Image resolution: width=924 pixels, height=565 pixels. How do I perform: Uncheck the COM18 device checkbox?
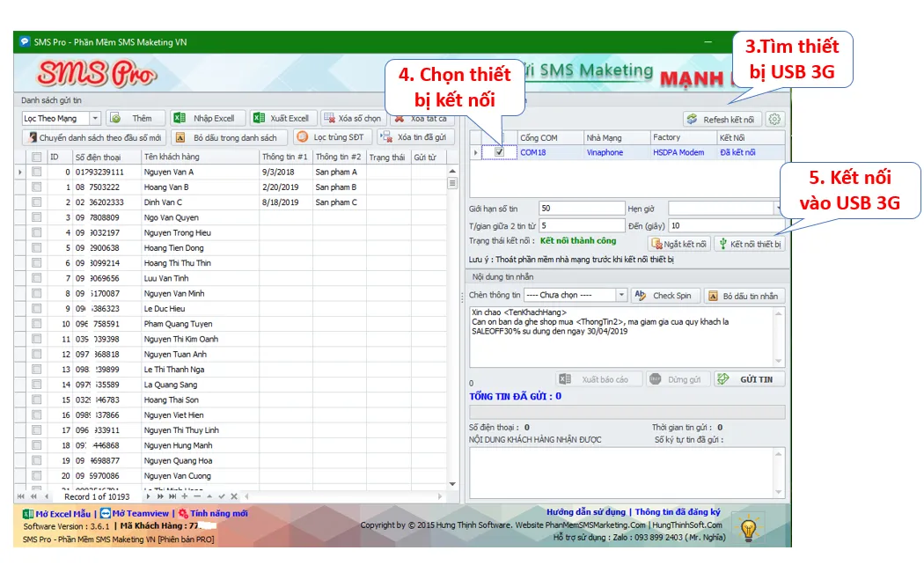click(500, 152)
